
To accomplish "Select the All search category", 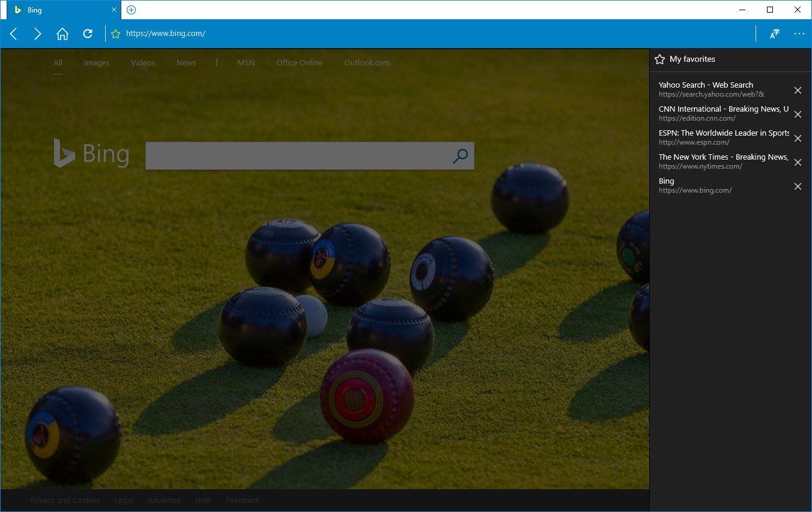I will pyautogui.click(x=58, y=62).
